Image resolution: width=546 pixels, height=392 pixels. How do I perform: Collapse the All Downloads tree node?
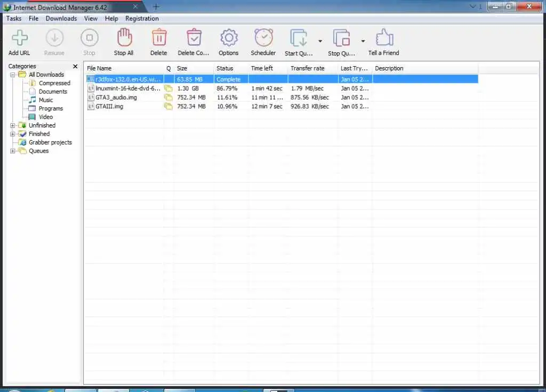[13, 75]
